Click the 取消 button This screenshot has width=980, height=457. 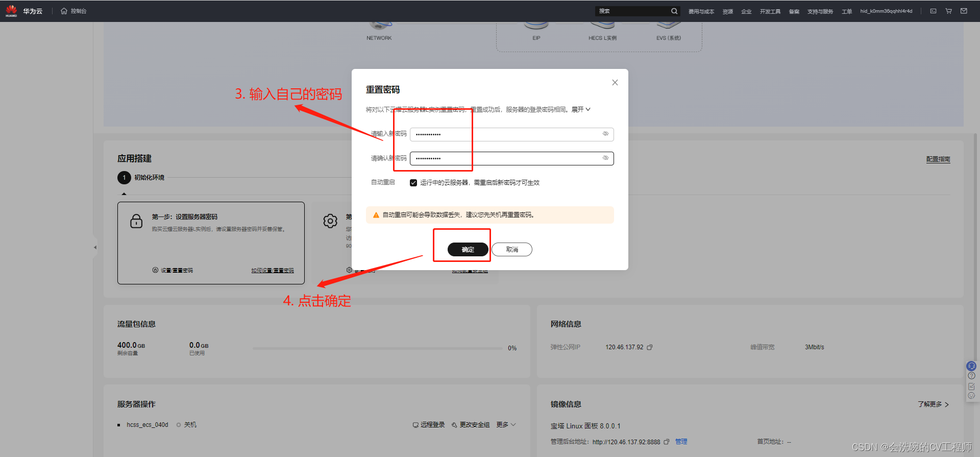point(512,249)
